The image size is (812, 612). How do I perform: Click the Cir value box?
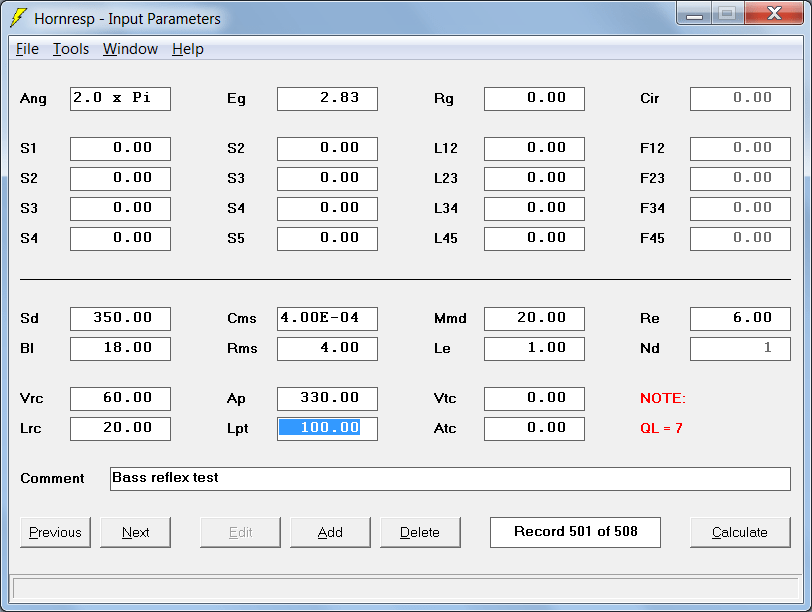(x=741, y=99)
